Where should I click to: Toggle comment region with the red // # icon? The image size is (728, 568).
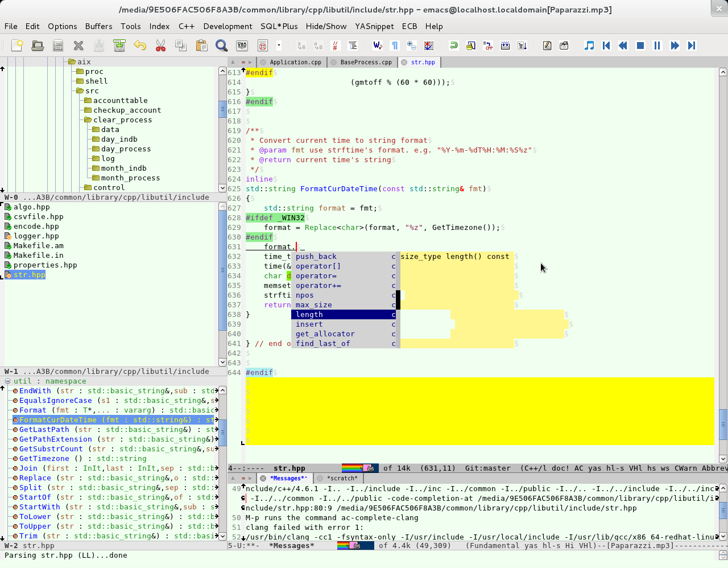[x=336, y=46]
